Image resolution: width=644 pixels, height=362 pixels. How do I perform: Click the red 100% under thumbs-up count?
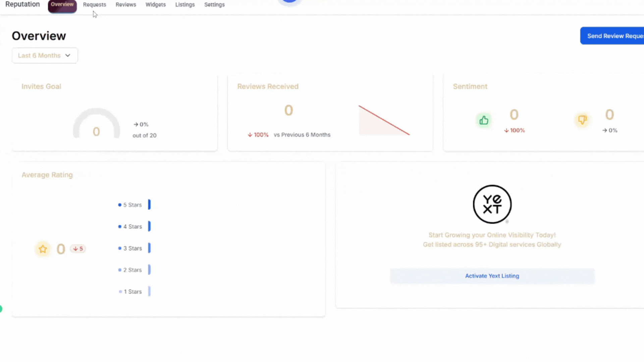click(x=514, y=130)
